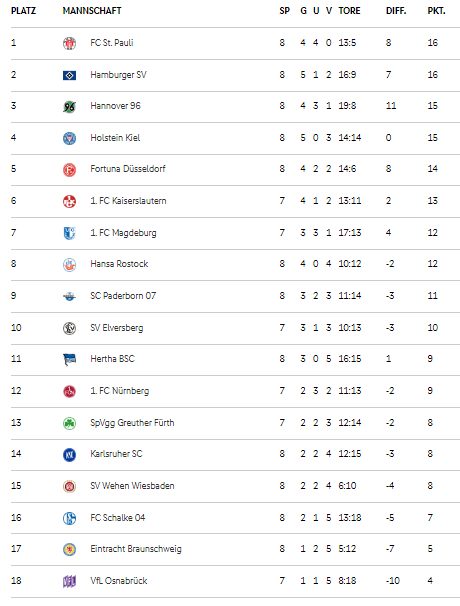460x606 pixels.
Task: Click the TORE column header
Action: [349, 11]
